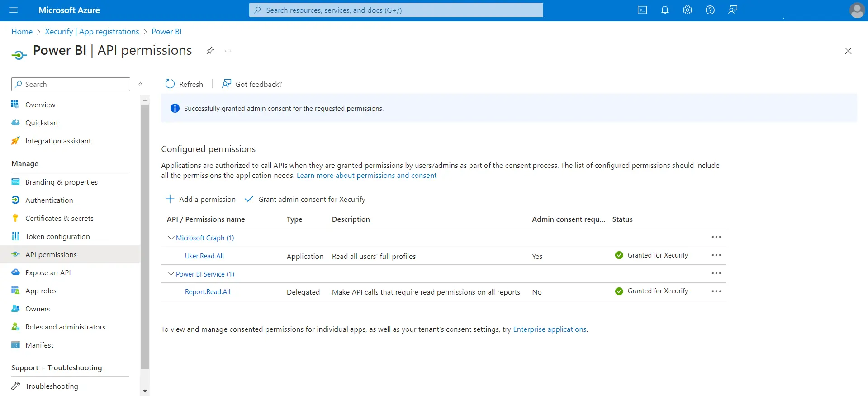This screenshot has width=868, height=396.
Task: Open the Microsoft Graph (1) API link
Action: pyautogui.click(x=205, y=238)
